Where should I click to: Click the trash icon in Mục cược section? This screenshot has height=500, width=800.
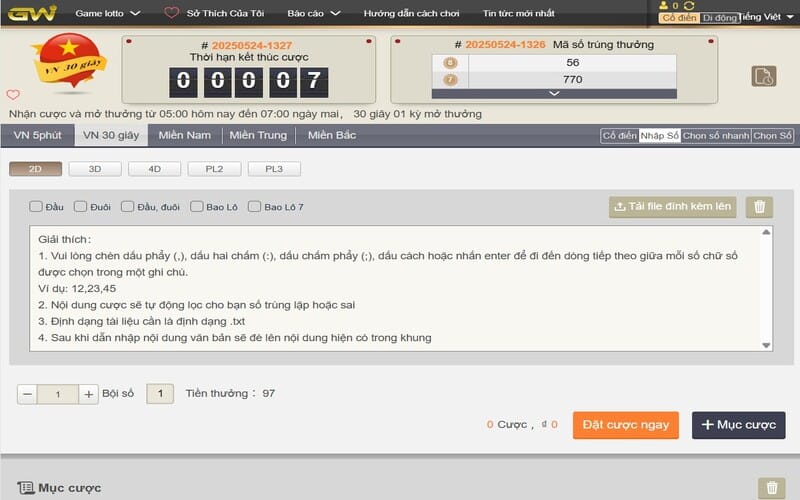(771, 488)
